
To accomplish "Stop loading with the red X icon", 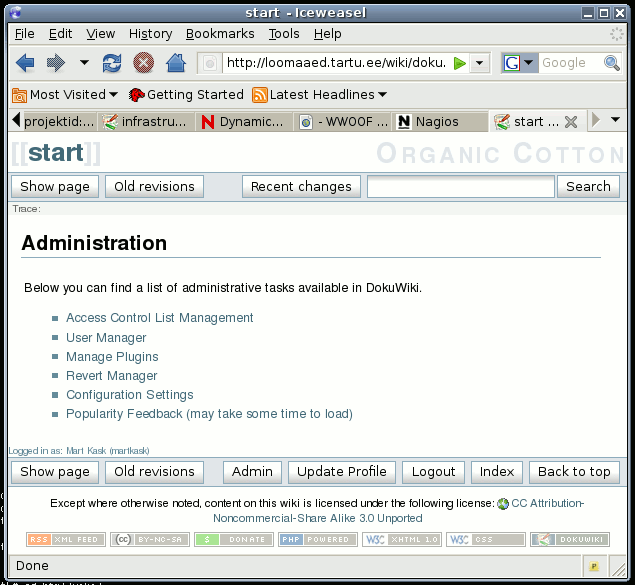I will pos(144,63).
